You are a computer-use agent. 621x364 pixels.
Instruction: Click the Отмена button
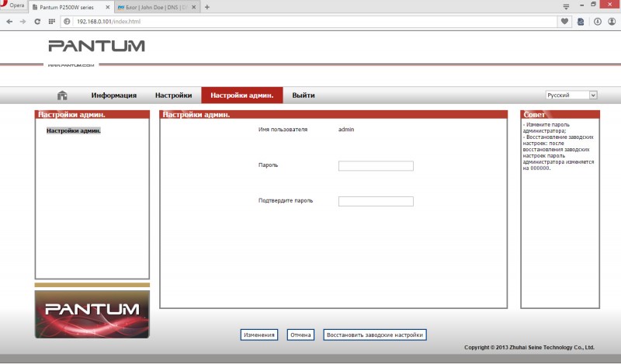click(x=300, y=335)
